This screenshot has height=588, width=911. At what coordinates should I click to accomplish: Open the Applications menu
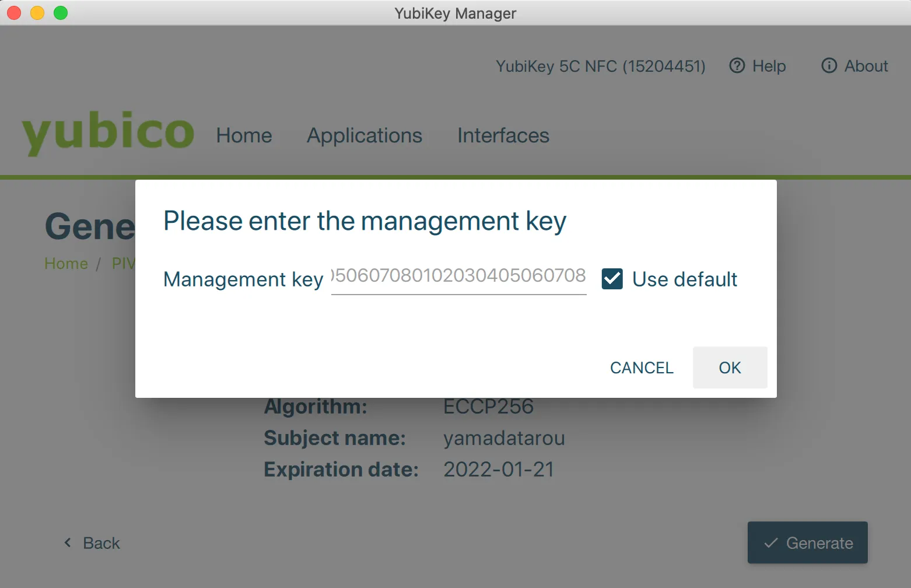(365, 135)
